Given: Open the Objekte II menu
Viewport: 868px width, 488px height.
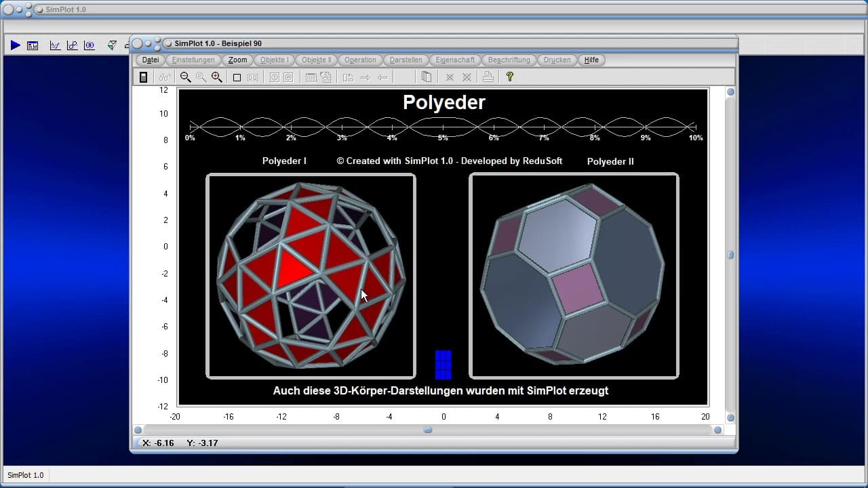Looking at the screenshot, I should click(x=317, y=60).
